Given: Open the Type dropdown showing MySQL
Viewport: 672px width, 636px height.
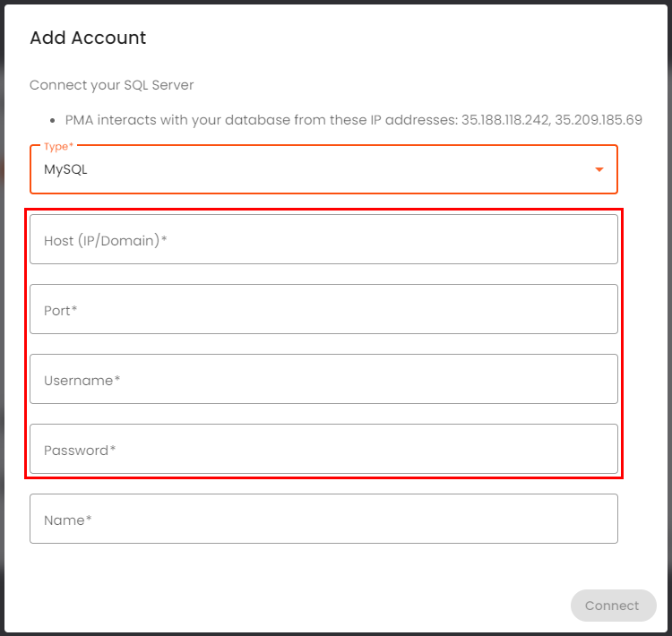Looking at the screenshot, I should point(323,170).
